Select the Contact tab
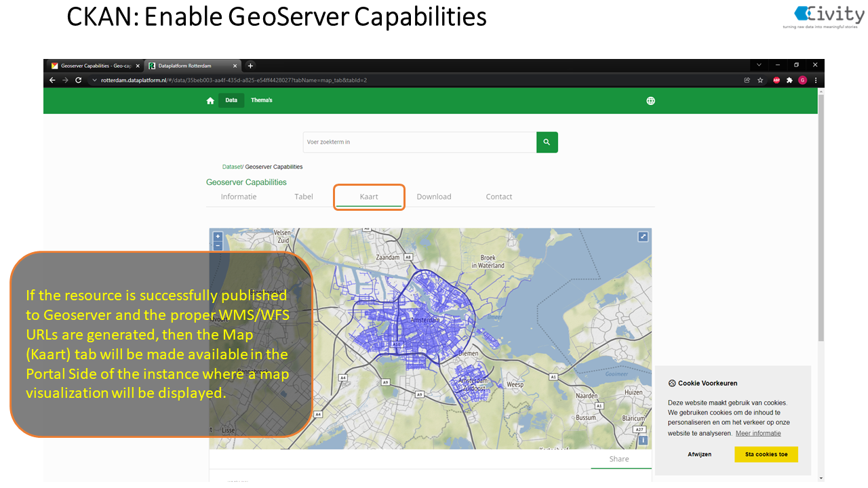868x488 pixels. [499, 197]
